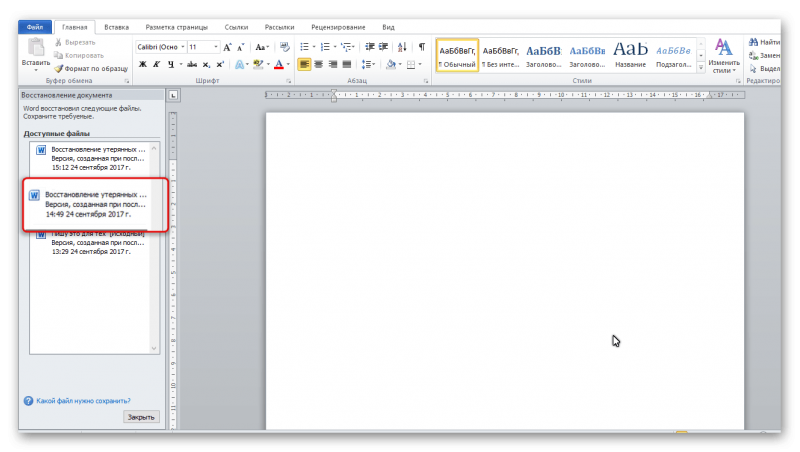Viewport: 800px width, 452px height.
Task: Click the sort A-Z icon
Action: 402,47
